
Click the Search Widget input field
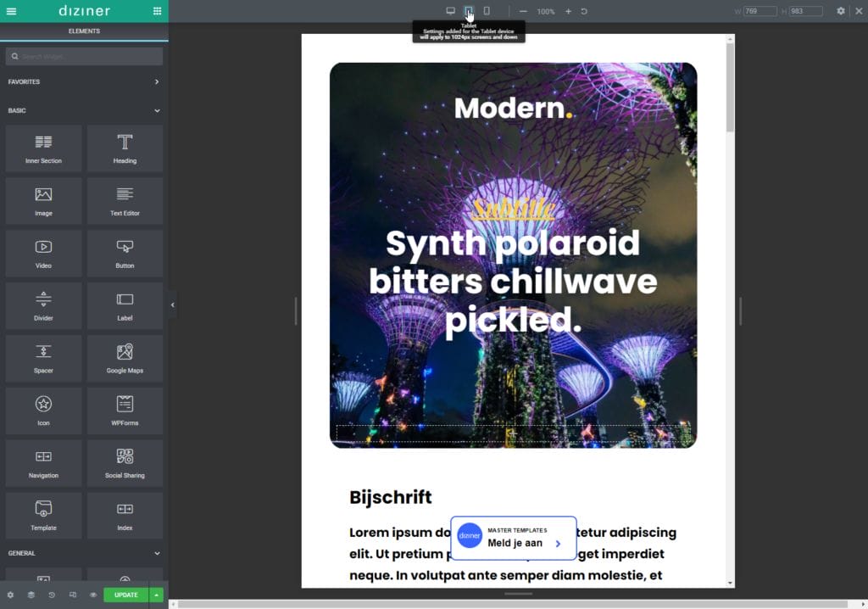(84, 57)
